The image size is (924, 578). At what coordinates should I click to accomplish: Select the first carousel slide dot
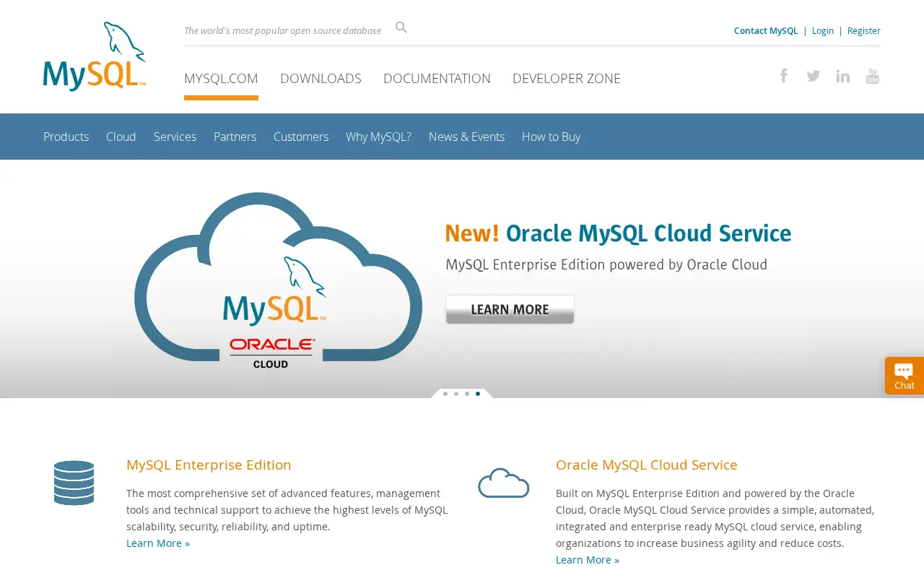coord(445,394)
